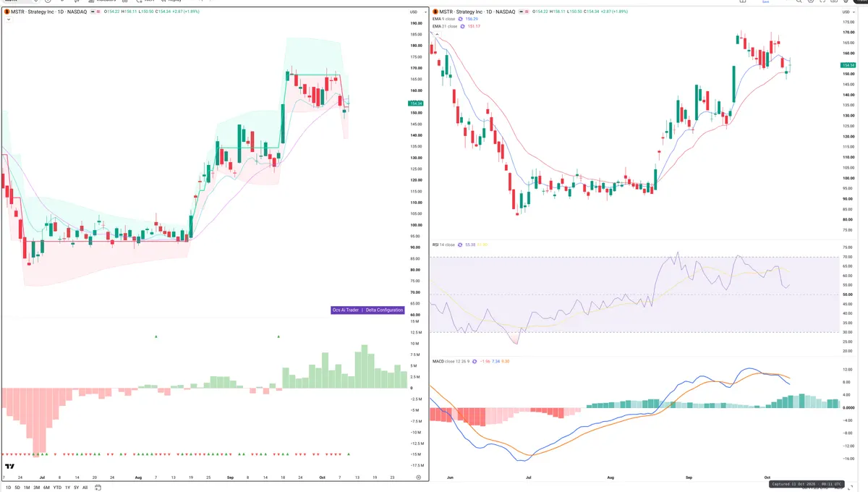Select the YTD time range

57,488
